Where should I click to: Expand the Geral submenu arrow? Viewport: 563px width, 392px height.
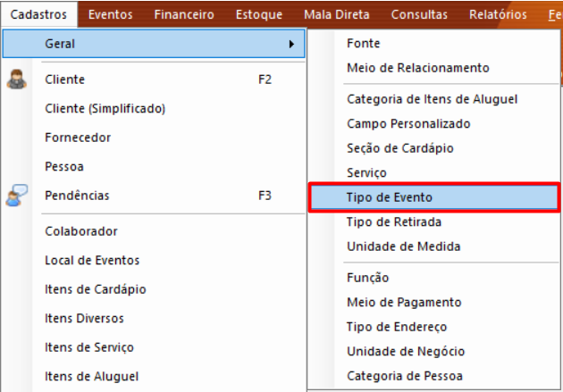click(x=291, y=44)
